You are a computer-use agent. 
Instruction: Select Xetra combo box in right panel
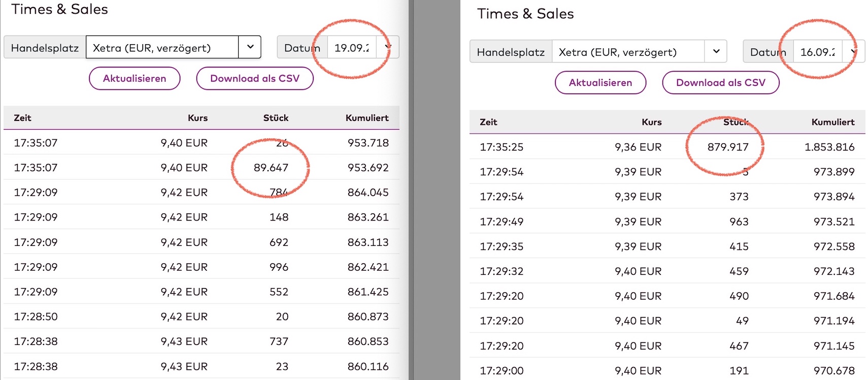tap(628, 52)
